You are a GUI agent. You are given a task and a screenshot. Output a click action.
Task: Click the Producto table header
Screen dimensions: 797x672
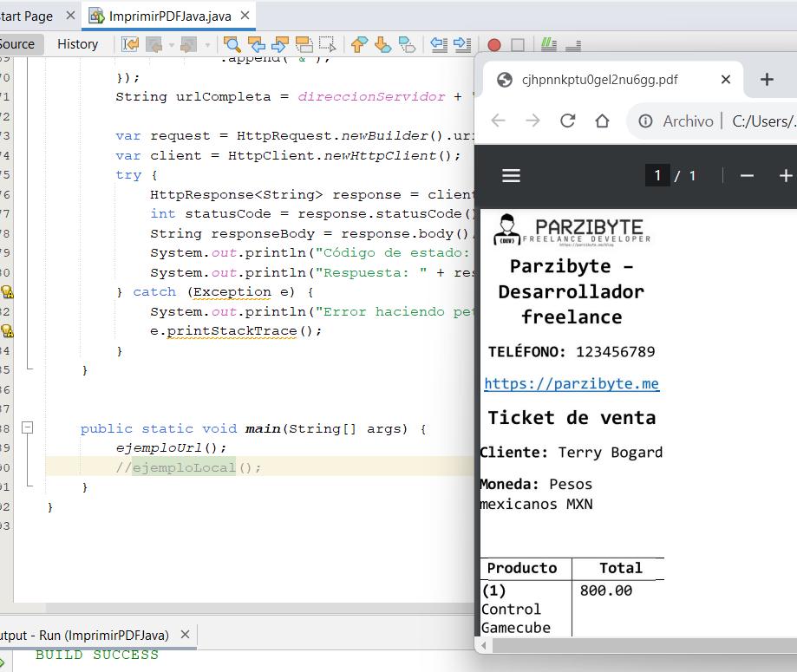click(522, 568)
